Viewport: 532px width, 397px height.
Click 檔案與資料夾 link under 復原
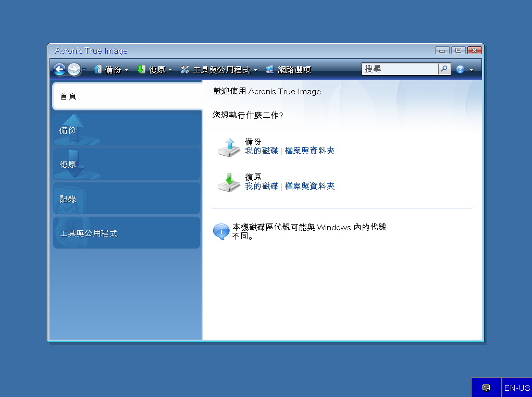(x=310, y=186)
